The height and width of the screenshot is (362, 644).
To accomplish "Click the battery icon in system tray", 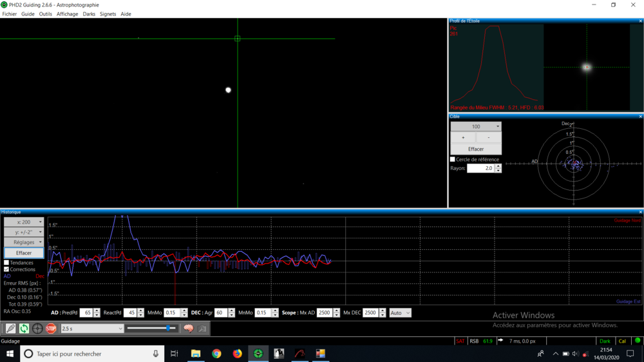I will (565, 354).
